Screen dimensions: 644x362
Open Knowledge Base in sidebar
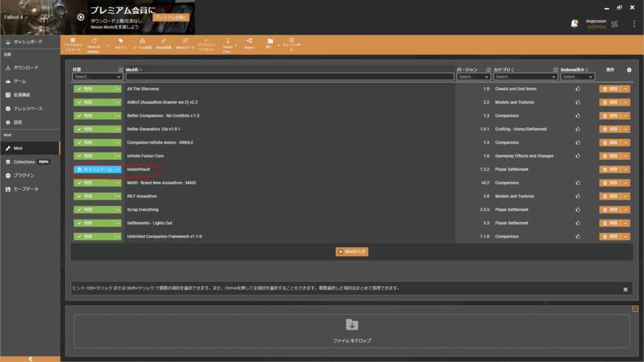point(30,108)
